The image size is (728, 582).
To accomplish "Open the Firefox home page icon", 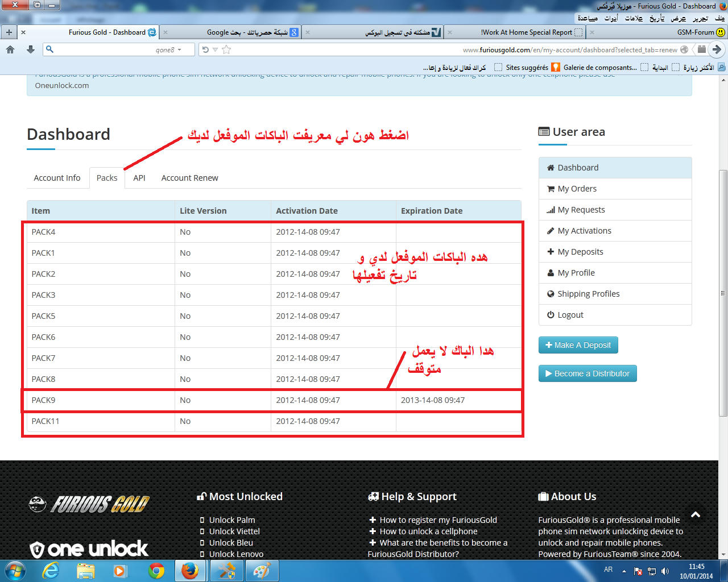I will pyautogui.click(x=10, y=49).
